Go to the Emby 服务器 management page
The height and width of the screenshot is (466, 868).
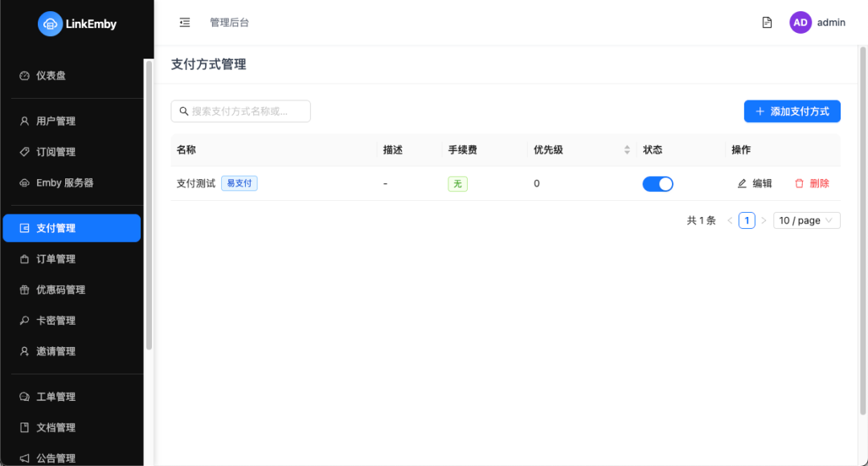pos(63,182)
